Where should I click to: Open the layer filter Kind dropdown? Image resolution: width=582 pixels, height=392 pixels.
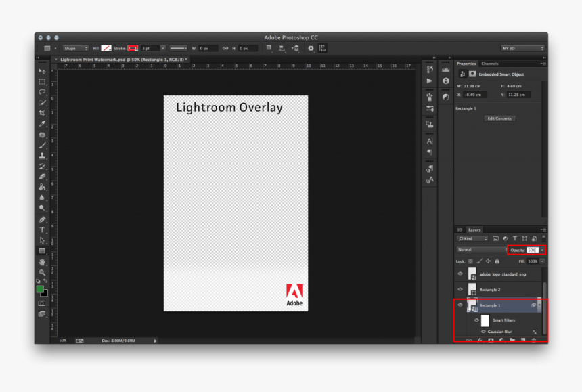pos(472,239)
